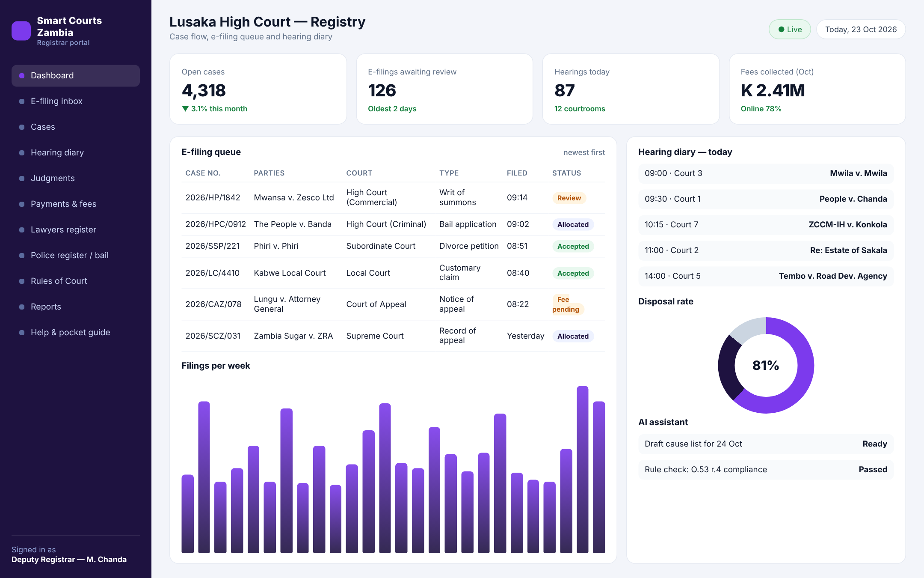Select The People v. Banda row

393,224
